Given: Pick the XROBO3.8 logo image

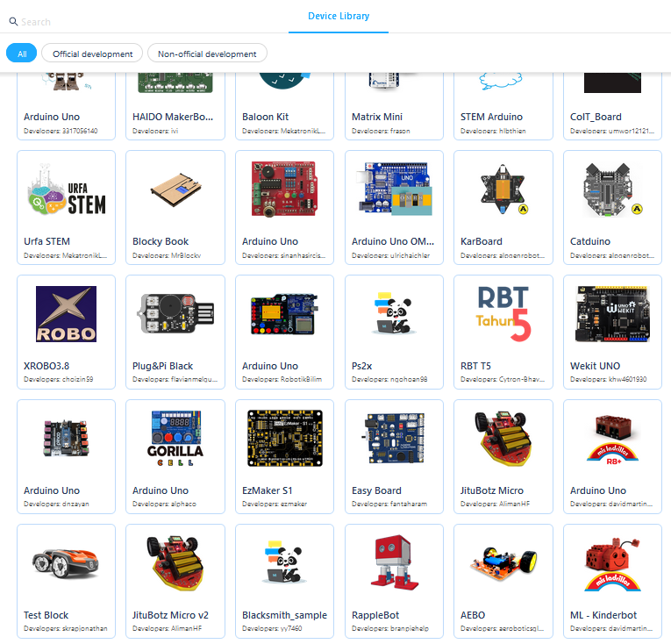Looking at the screenshot, I should (67, 314).
